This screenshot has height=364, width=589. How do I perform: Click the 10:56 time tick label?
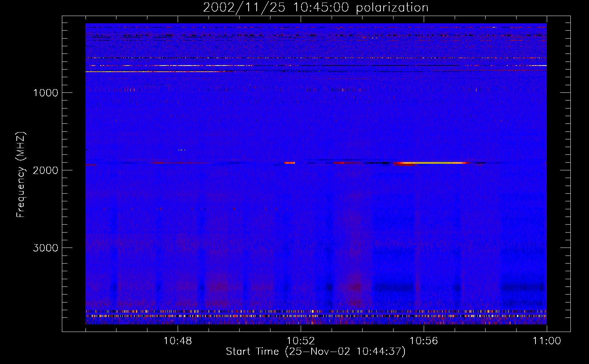[424, 341]
